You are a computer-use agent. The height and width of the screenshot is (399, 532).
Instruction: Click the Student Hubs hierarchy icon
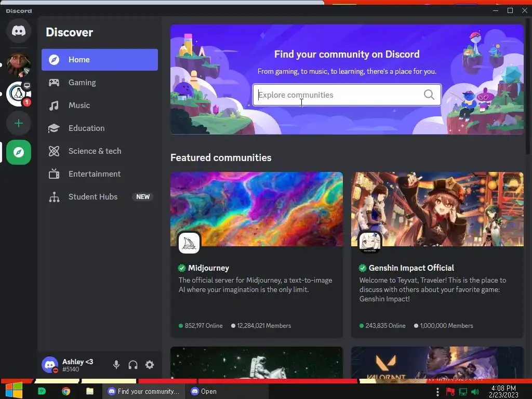pos(54,197)
